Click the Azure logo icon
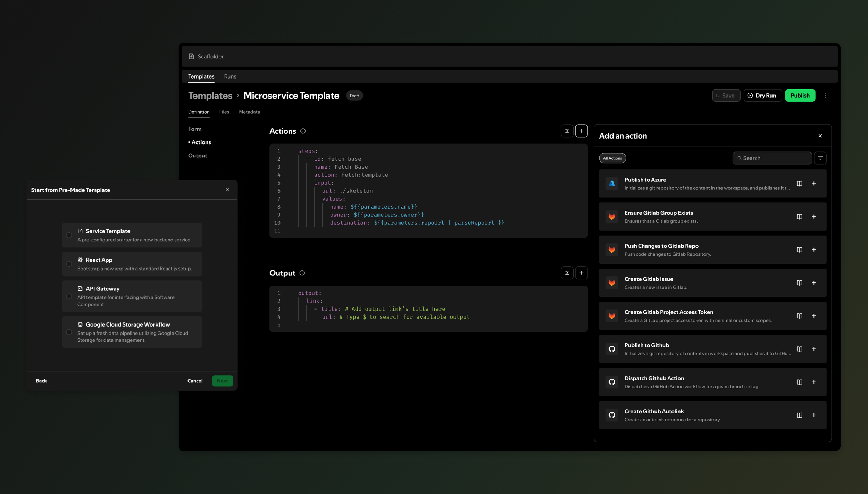 [612, 183]
